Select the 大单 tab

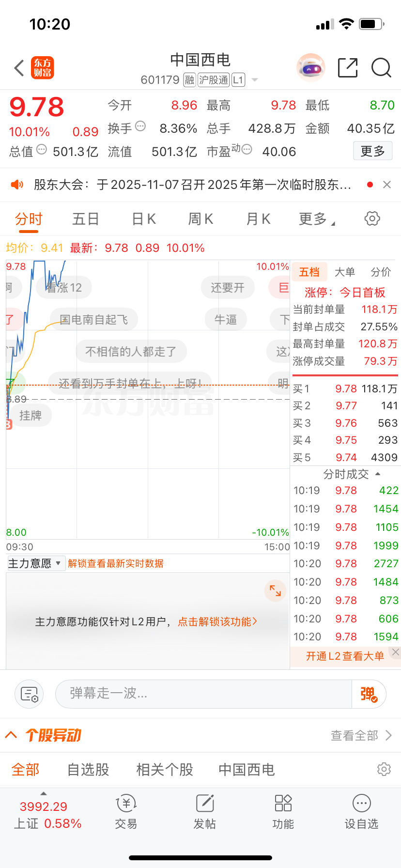point(345,272)
